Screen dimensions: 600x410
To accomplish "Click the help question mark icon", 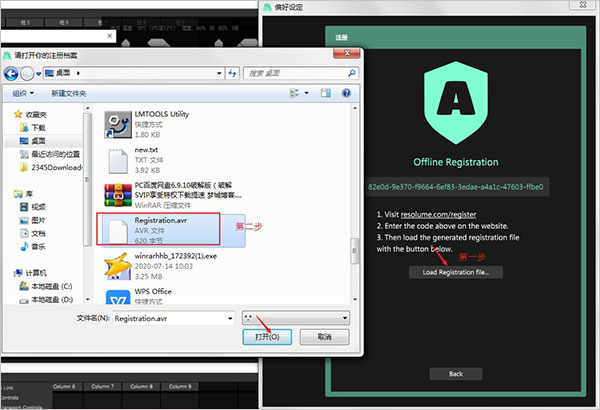I will [x=346, y=93].
